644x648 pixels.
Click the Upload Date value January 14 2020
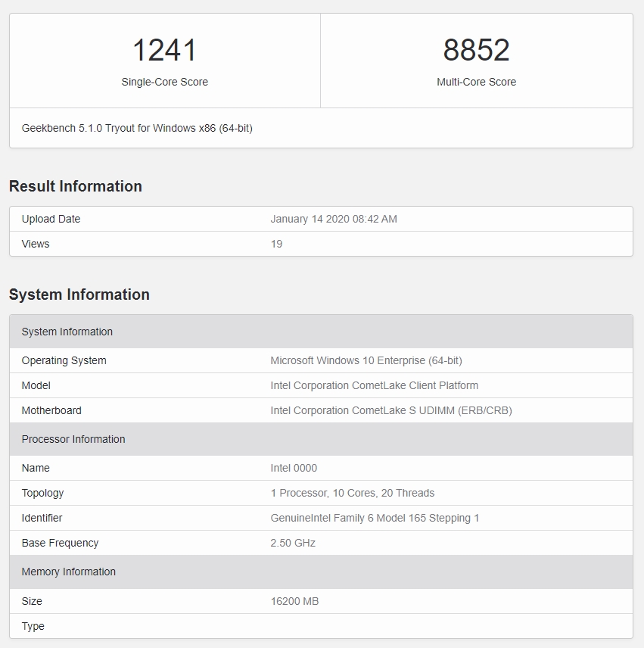(334, 219)
